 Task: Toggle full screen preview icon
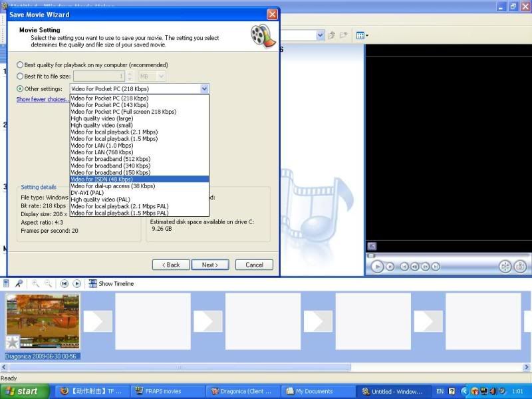[x=372, y=246]
